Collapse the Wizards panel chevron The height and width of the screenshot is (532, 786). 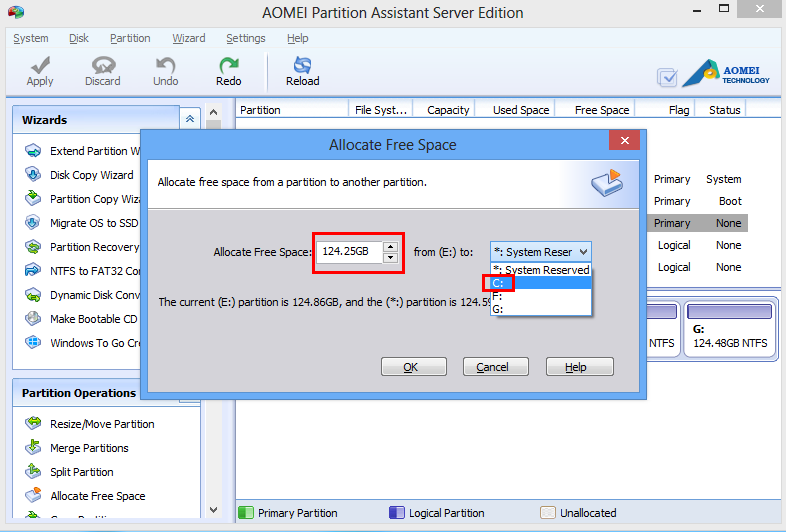point(190,119)
